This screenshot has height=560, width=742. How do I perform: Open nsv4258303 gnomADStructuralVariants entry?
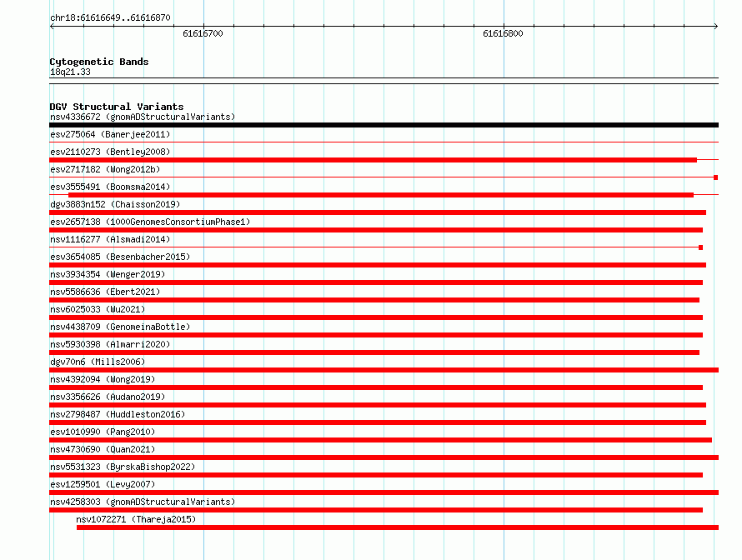click(x=143, y=502)
